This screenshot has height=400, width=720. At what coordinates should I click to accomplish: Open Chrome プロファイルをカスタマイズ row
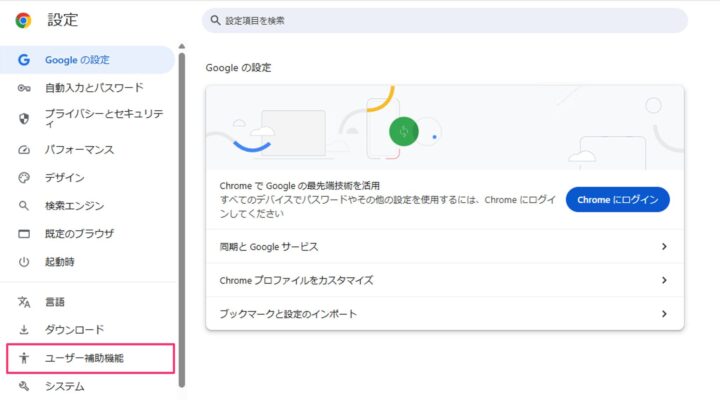tap(445, 280)
